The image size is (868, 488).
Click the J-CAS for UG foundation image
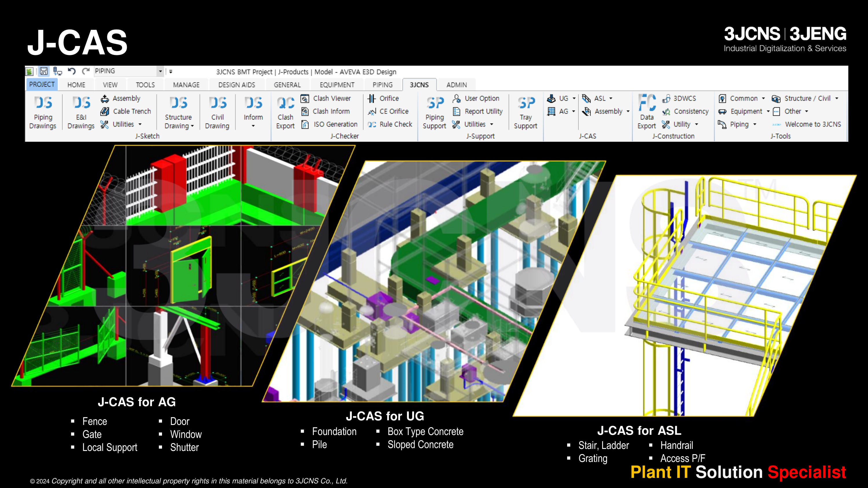(434, 281)
